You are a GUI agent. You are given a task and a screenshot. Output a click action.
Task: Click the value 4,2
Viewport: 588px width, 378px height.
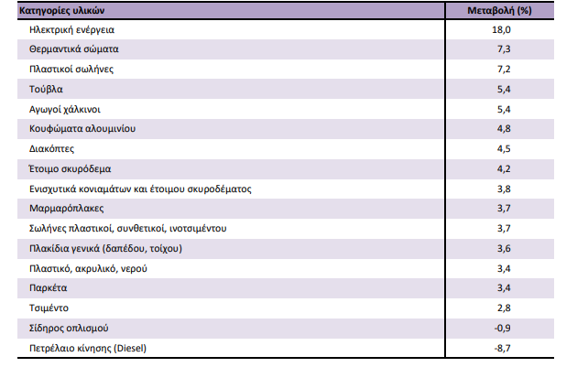pos(504,169)
